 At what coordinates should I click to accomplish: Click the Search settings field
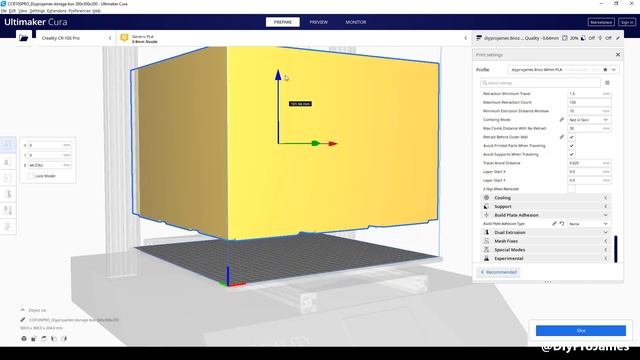click(540, 83)
